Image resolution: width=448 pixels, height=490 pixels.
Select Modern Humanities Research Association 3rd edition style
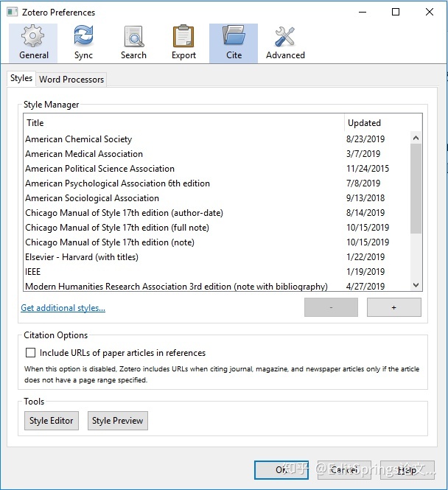tap(217, 286)
